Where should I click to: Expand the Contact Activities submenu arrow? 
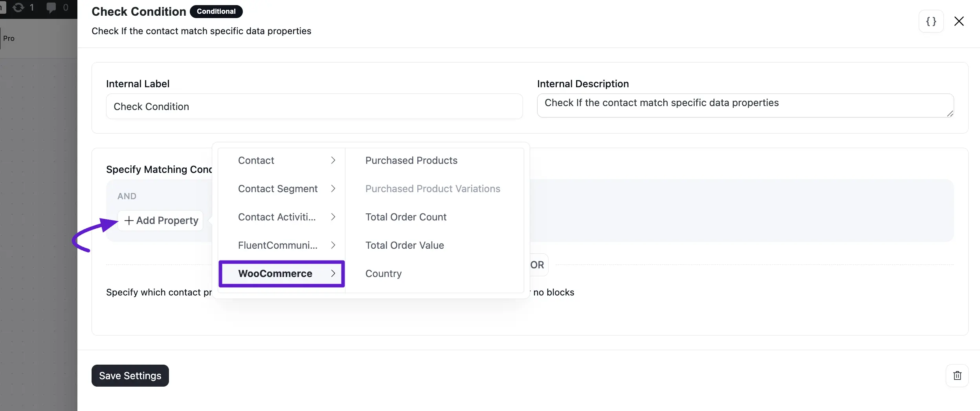tap(333, 217)
